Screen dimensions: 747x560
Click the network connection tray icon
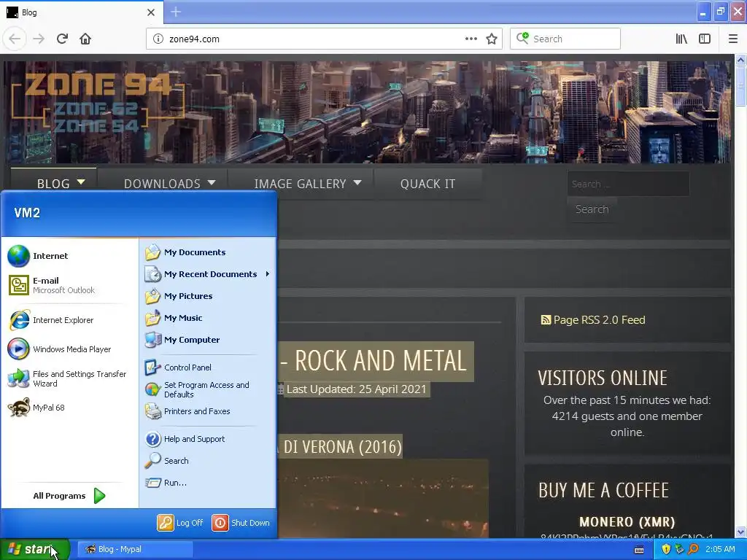679,549
